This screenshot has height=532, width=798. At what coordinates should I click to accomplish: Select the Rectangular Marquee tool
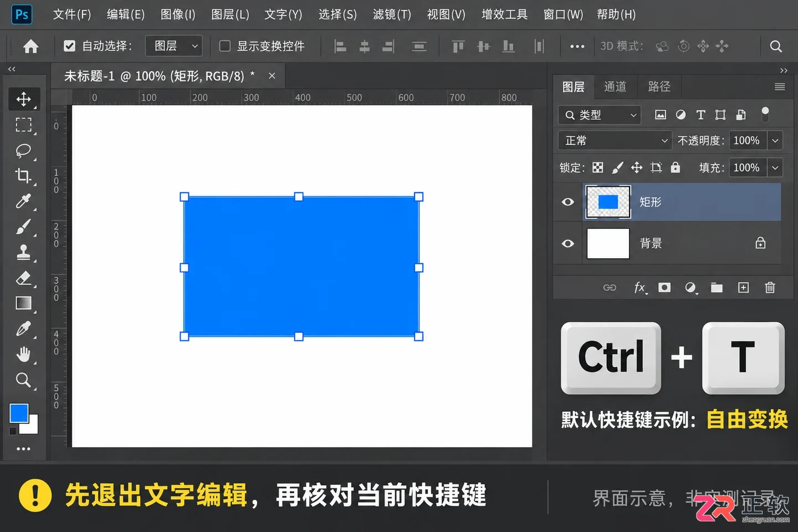tap(23, 125)
